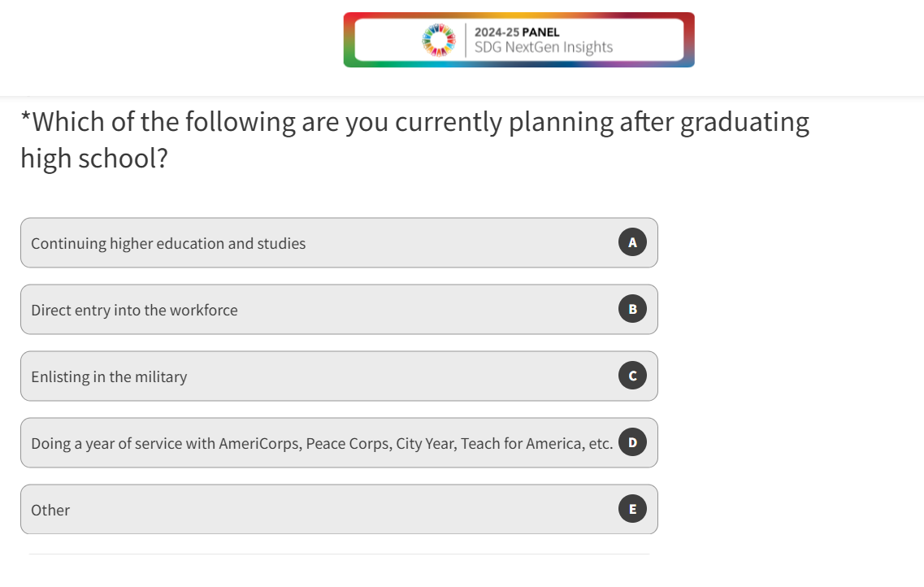Click the required asterisk before 'Which'

tap(25, 120)
